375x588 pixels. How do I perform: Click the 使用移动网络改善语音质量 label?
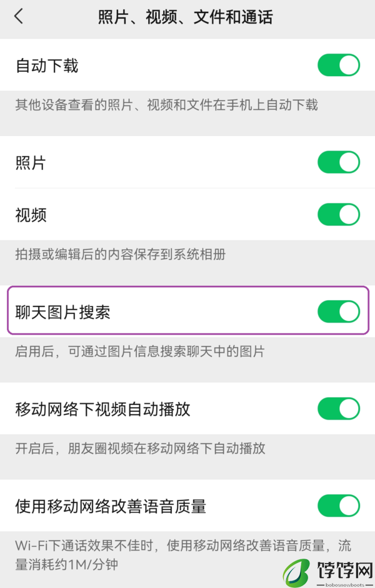(x=111, y=506)
